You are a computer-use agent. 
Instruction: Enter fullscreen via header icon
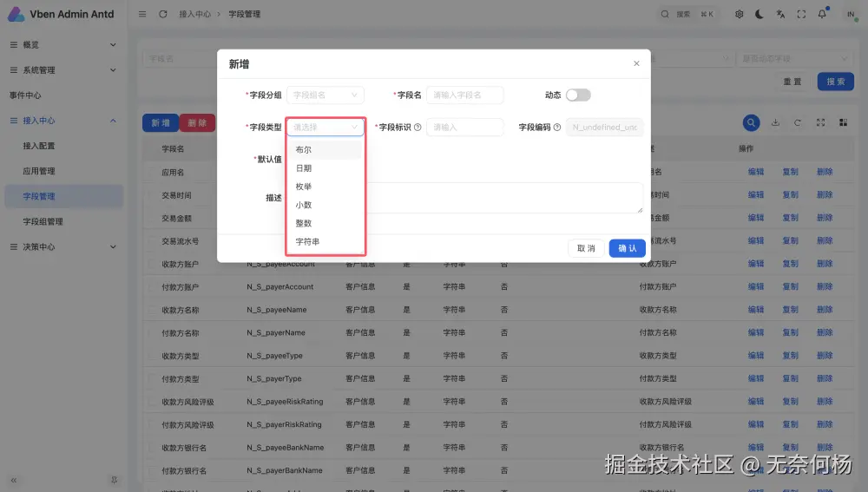(801, 14)
